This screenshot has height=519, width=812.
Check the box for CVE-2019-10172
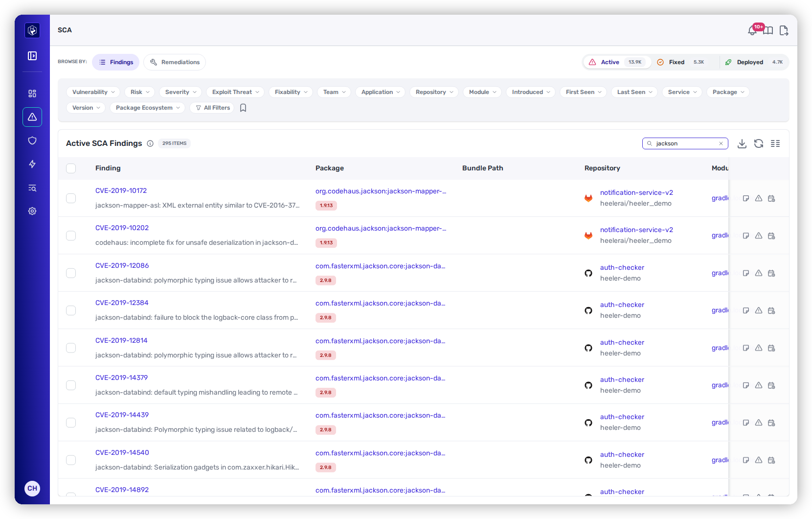coord(71,198)
